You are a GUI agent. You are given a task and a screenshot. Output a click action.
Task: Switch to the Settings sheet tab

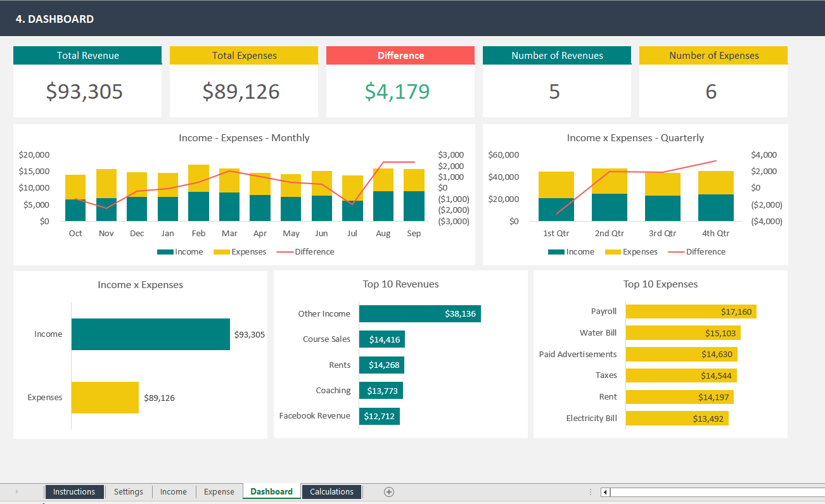point(128,491)
